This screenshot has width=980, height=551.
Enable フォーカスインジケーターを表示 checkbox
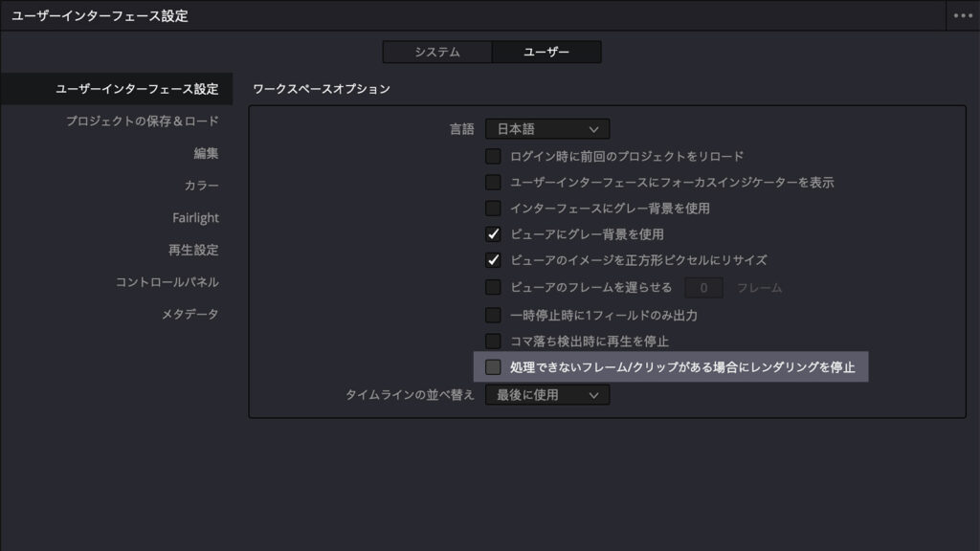(x=493, y=183)
